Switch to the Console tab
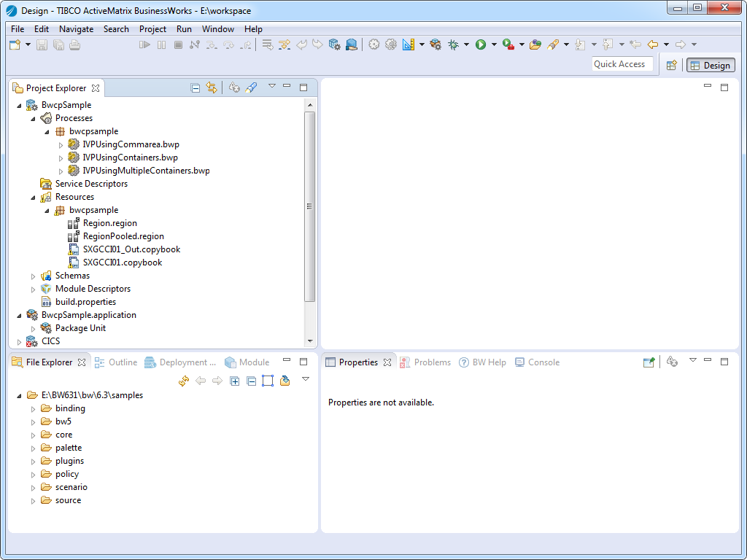The image size is (747, 560). pyautogui.click(x=538, y=362)
